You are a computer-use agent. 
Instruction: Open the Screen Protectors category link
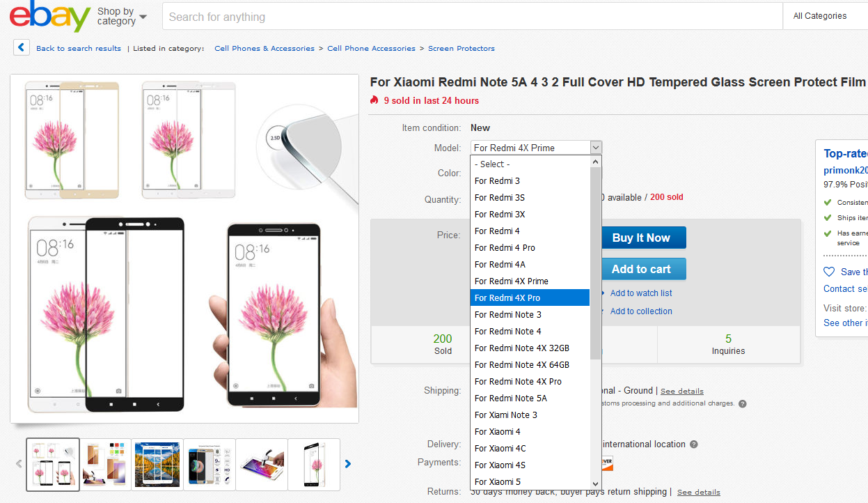pos(461,49)
